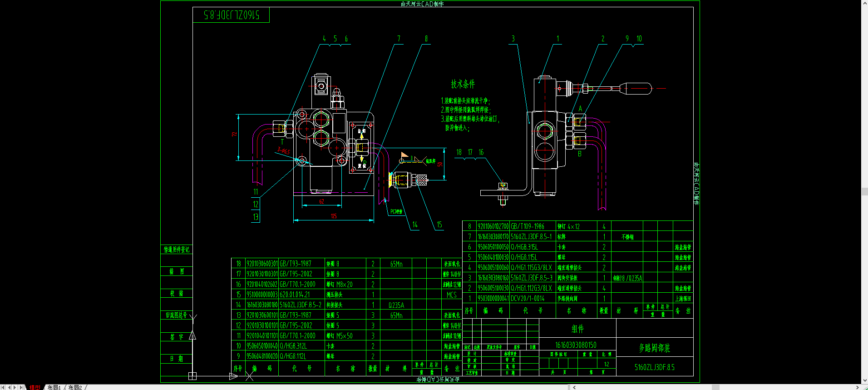This screenshot has width=868, height=390.
Task: Select the 125 dimension text
Action: tap(334, 216)
